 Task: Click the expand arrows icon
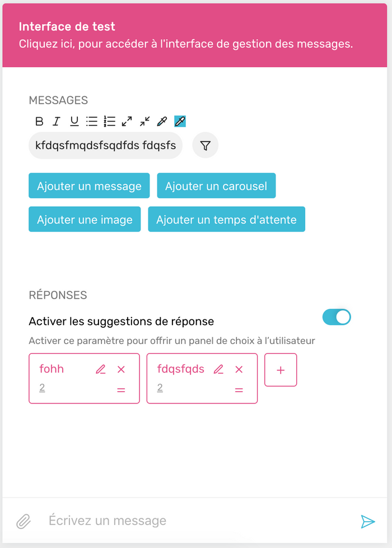[127, 121]
